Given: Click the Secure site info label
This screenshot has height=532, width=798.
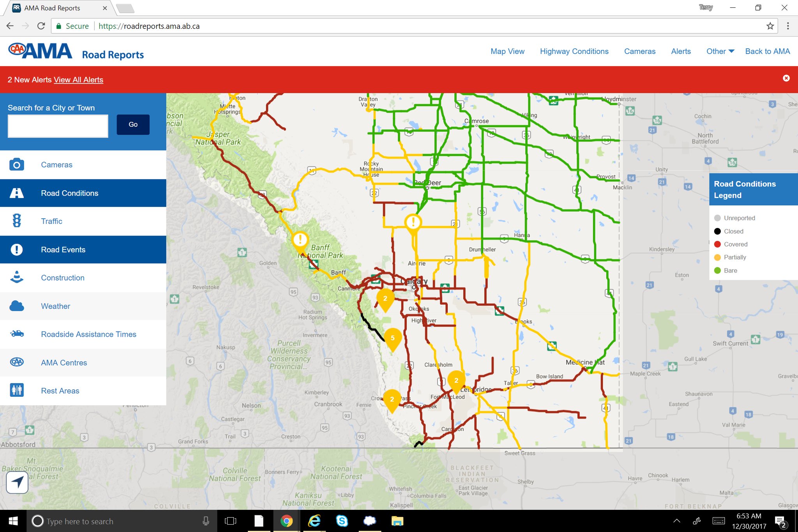Looking at the screenshot, I should [73, 26].
